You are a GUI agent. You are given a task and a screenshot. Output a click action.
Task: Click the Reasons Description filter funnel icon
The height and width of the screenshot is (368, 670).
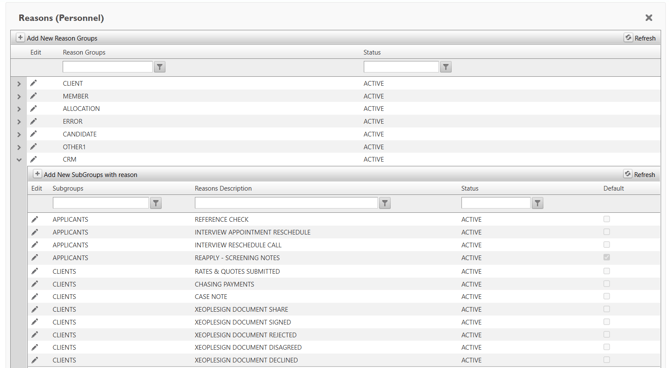(x=385, y=203)
